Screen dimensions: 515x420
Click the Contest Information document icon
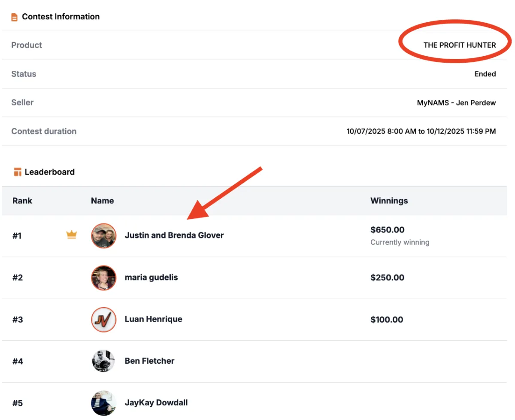pos(15,17)
